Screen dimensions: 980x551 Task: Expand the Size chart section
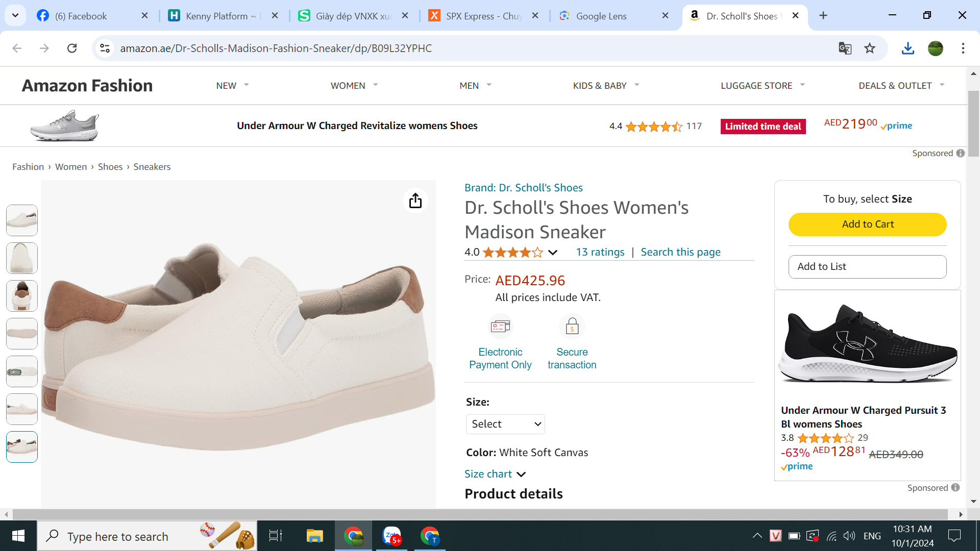[x=495, y=474]
